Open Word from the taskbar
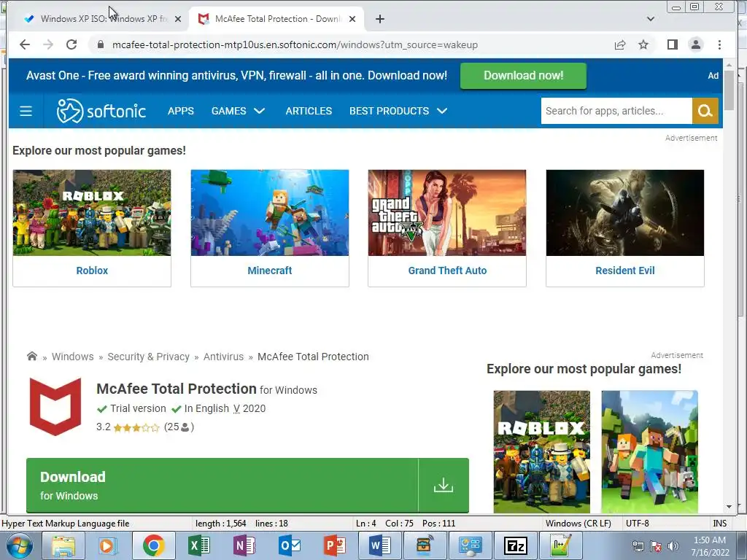The height and width of the screenshot is (560, 747). [x=379, y=546]
